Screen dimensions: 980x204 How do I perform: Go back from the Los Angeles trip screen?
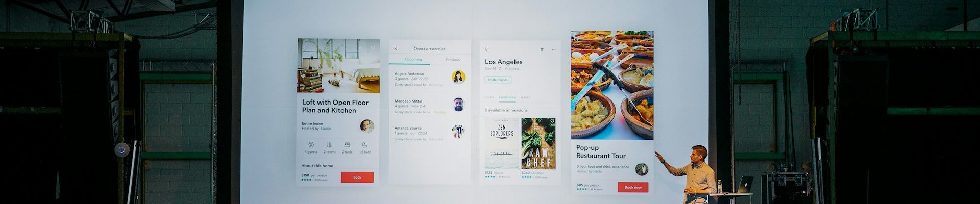click(486, 49)
